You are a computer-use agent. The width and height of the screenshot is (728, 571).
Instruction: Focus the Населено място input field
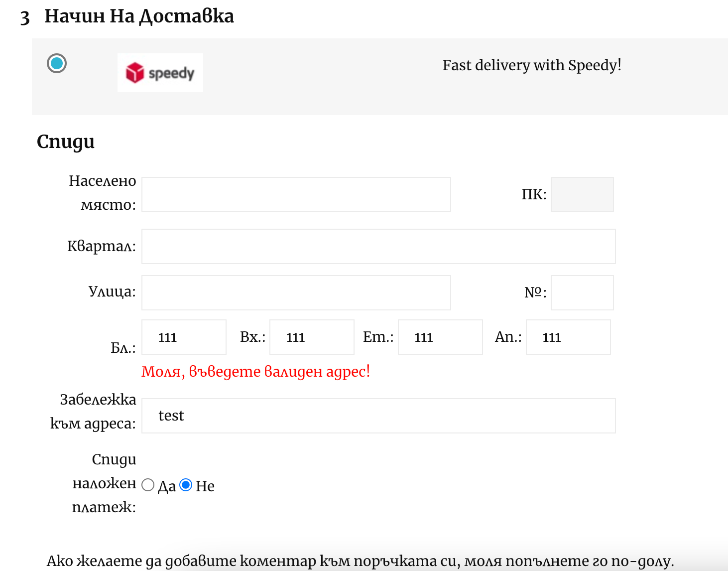[296, 194]
